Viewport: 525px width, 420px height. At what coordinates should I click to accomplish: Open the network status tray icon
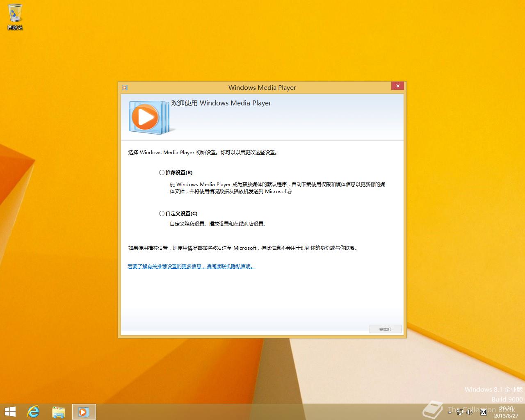(460, 412)
